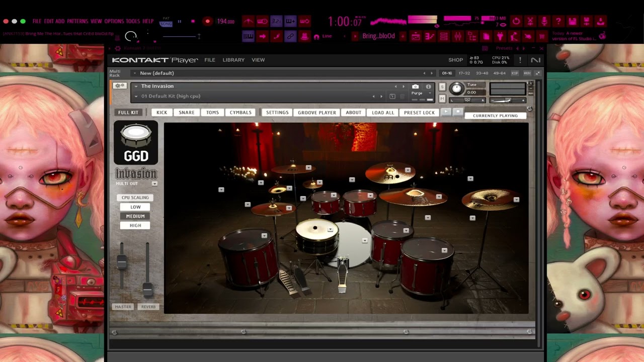Switch FL Studio to Song mode
The width and height of the screenshot is (644, 362).
(166, 24)
